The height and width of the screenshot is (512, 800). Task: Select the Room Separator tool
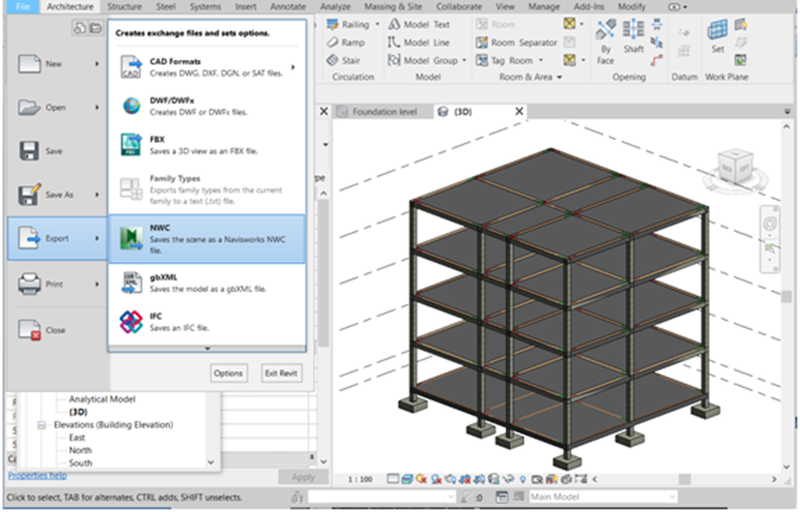(x=517, y=42)
